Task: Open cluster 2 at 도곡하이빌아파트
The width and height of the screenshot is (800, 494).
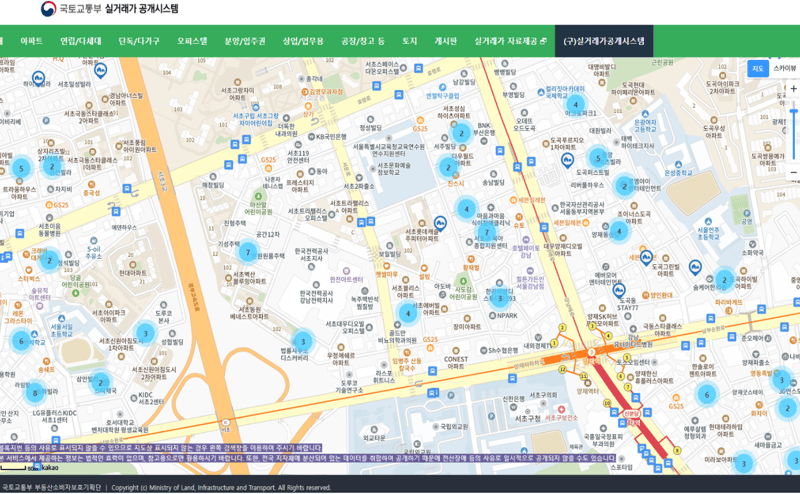Action: [x=724, y=280]
